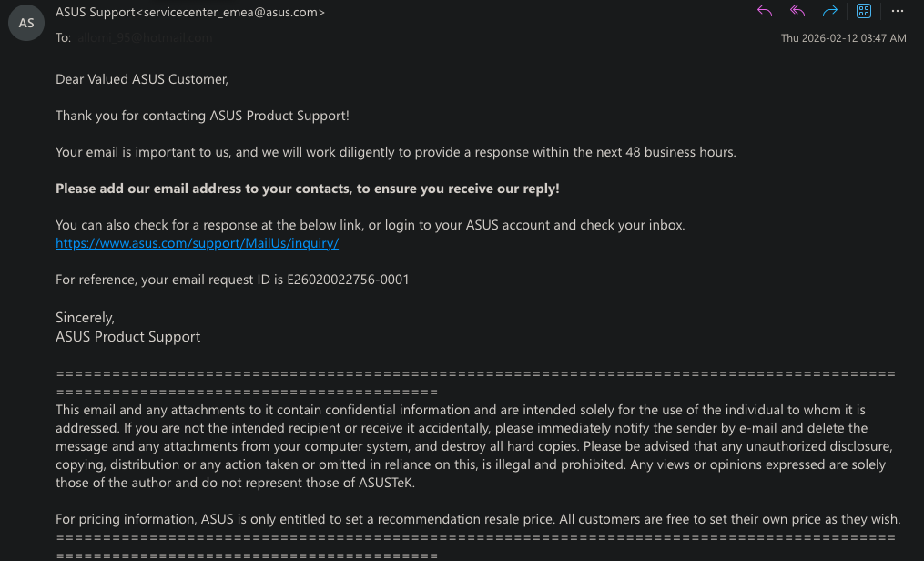Click the email received timestamp

point(843,38)
